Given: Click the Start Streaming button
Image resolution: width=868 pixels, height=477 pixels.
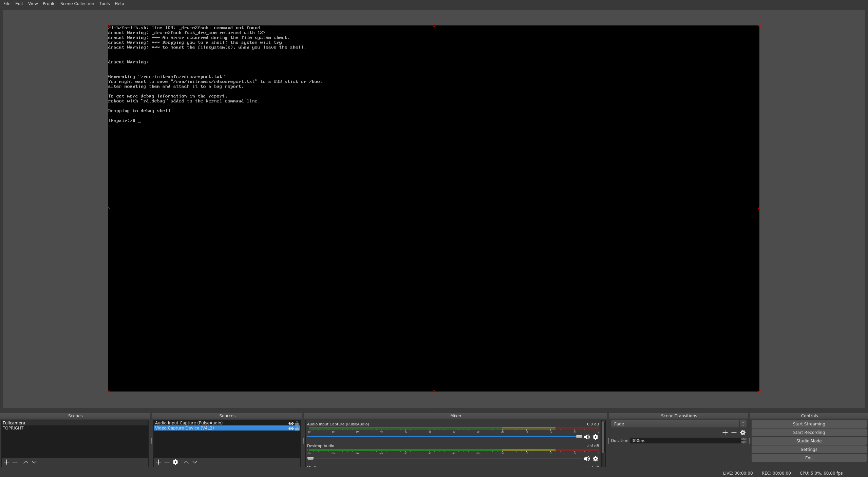Looking at the screenshot, I should click(x=809, y=423).
